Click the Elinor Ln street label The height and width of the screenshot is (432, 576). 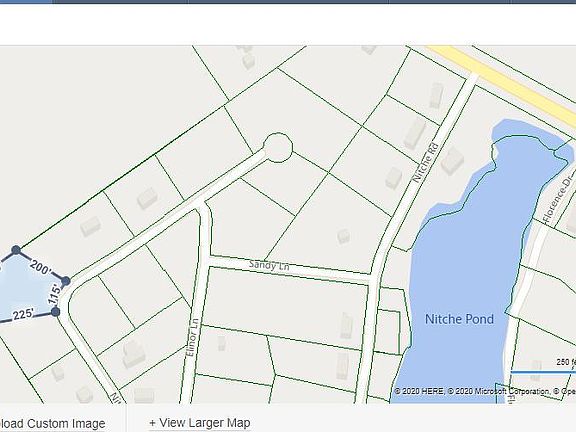pyautogui.click(x=192, y=337)
